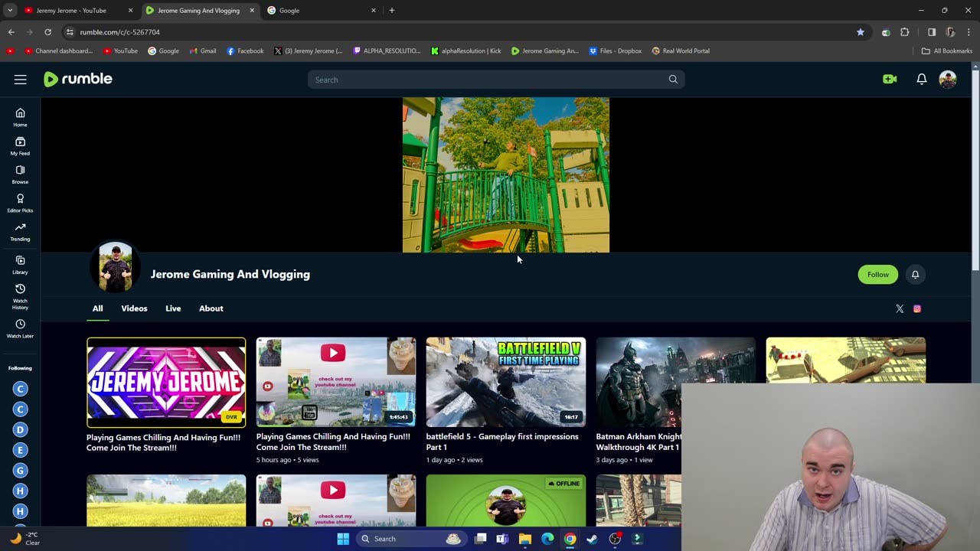Image resolution: width=980 pixels, height=551 pixels.
Task: Open Trending in the sidebar
Action: (x=20, y=231)
